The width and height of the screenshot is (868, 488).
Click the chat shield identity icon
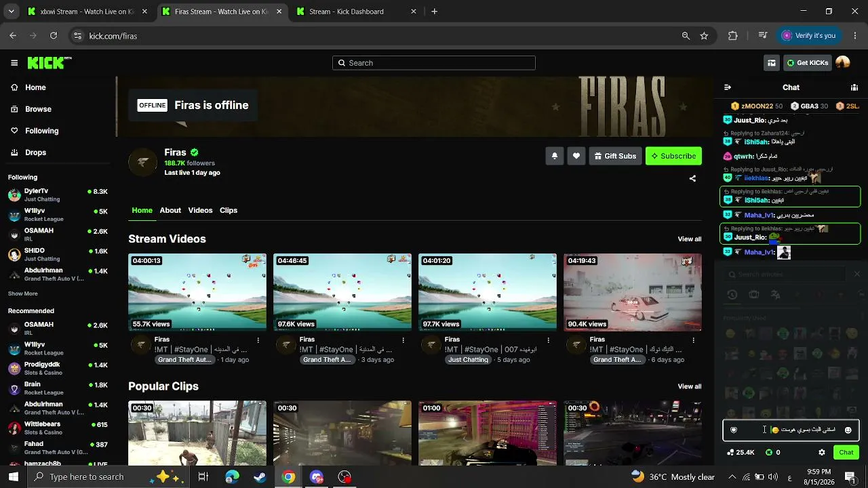point(734,430)
